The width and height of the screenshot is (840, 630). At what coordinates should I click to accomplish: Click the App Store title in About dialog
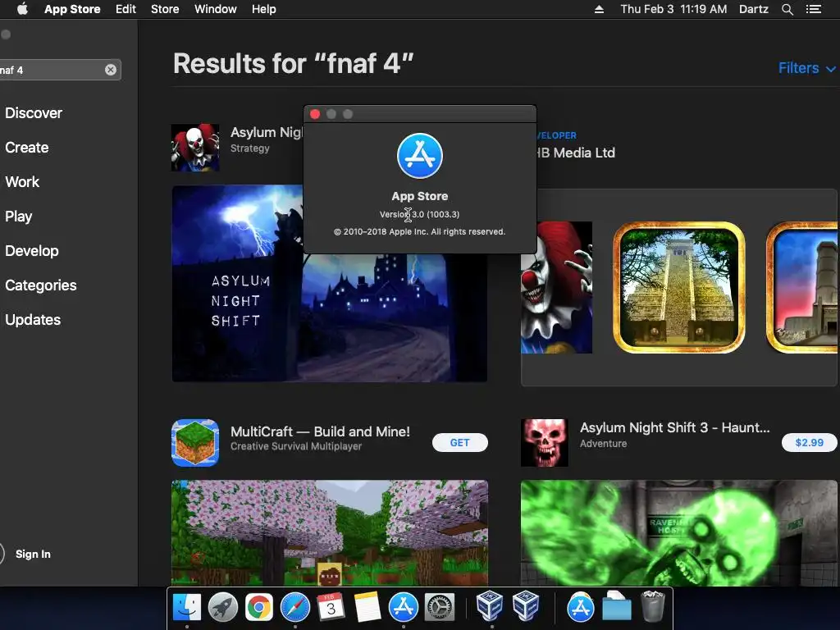click(x=419, y=196)
